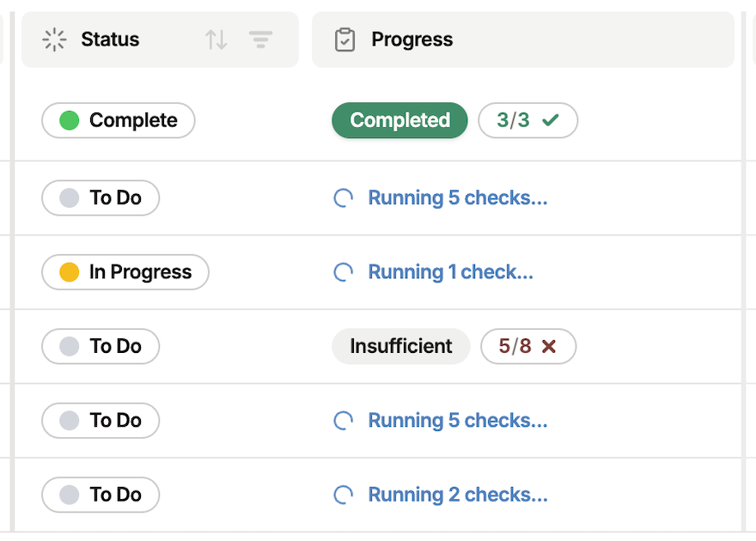Click the Running 5 checks link
Image resolution: width=756 pixels, height=541 pixels.
[458, 198]
